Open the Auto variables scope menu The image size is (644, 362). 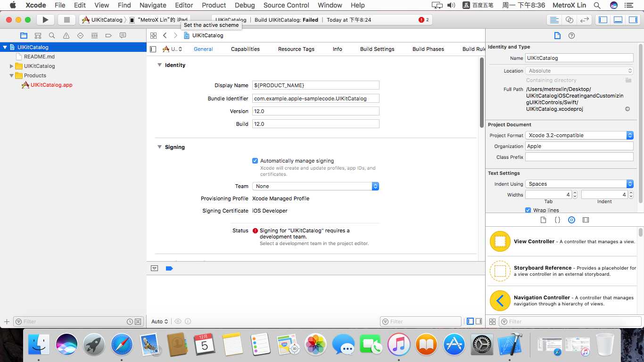(x=160, y=321)
